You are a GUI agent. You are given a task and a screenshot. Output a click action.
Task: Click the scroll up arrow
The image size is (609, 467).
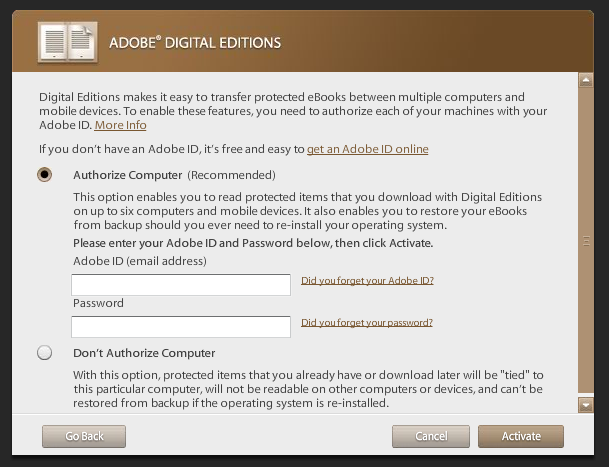586,80
